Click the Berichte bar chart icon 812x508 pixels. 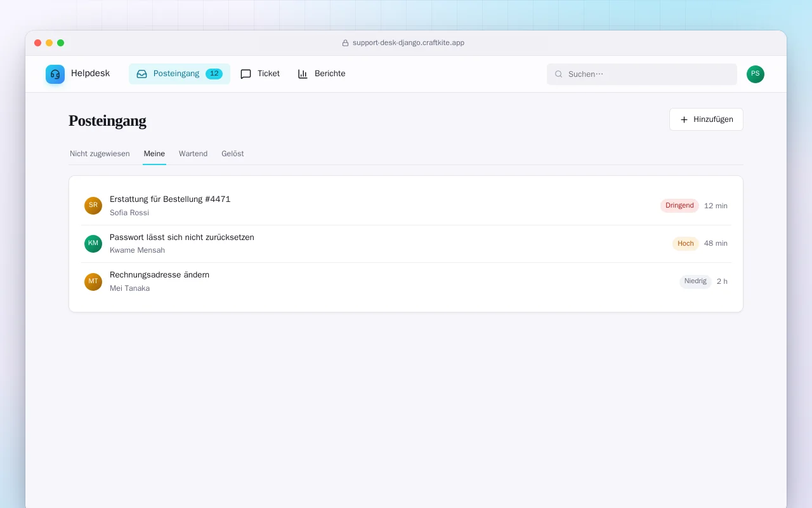pos(303,74)
